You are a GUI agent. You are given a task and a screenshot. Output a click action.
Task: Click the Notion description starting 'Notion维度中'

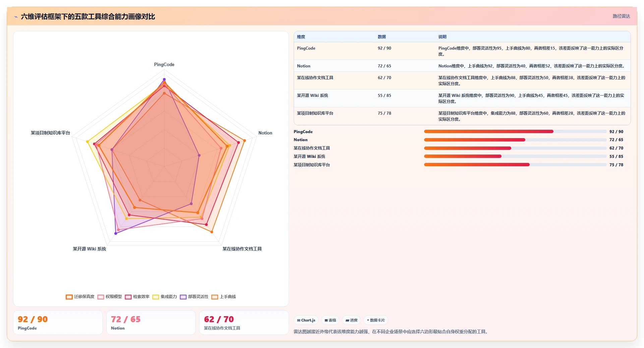click(x=531, y=66)
